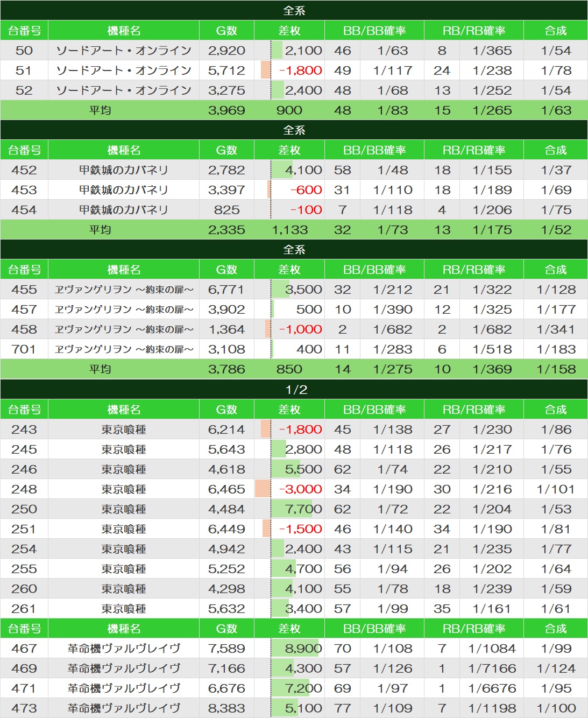588x718 pixels.
Task: Select the -1,000 差枚 value
Action: tap(300, 329)
